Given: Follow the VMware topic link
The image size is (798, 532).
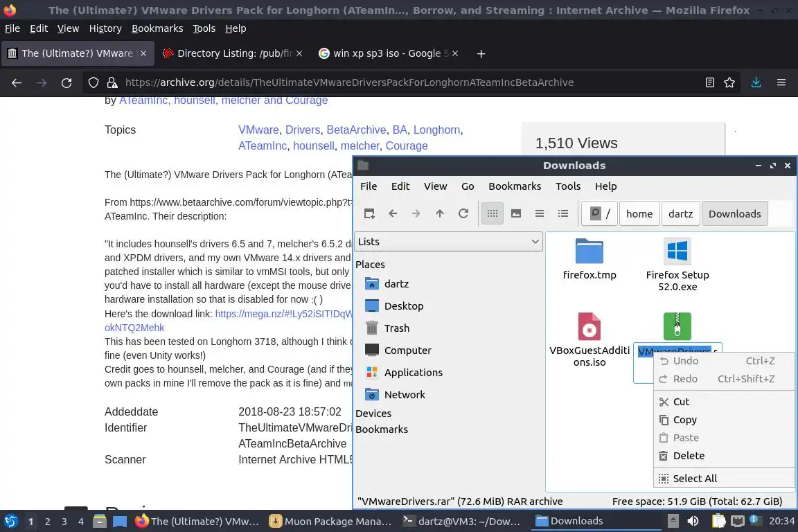Looking at the screenshot, I should click(x=258, y=130).
